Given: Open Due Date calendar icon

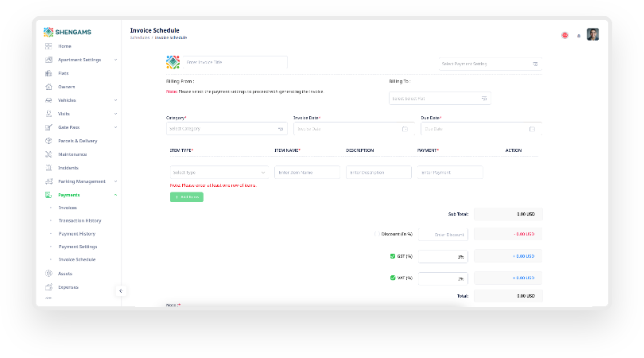Looking at the screenshot, I should click(x=532, y=129).
